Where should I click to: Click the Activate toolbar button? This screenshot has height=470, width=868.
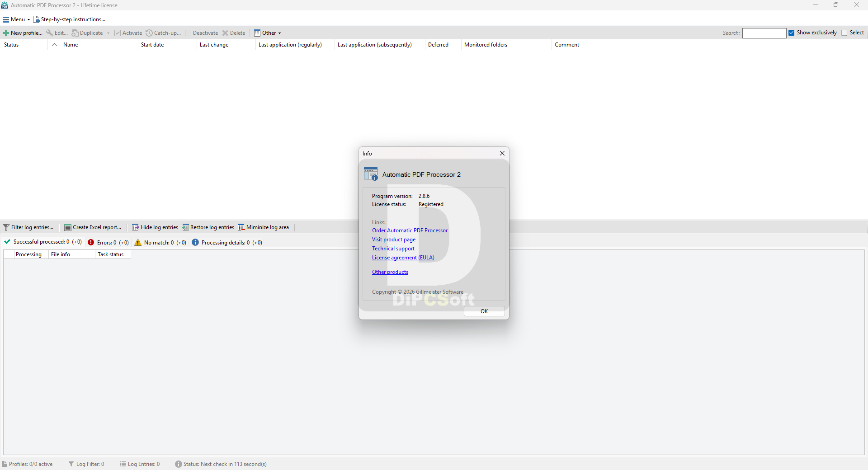pos(128,33)
